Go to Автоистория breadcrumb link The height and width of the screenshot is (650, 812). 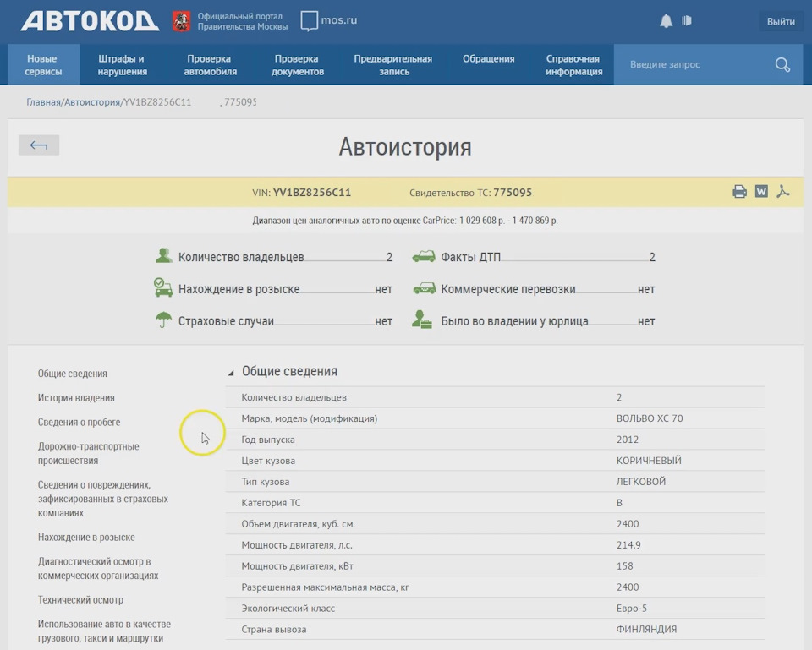pyautogui.click(x=92, y=102)
